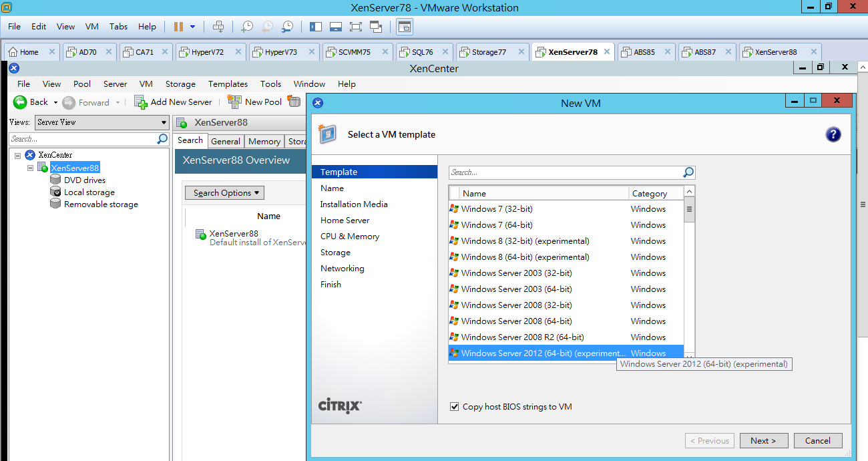Go to the Installation Media wizard step
The height and width of the screenshot is (461, 868).
[x=354, y=204]
